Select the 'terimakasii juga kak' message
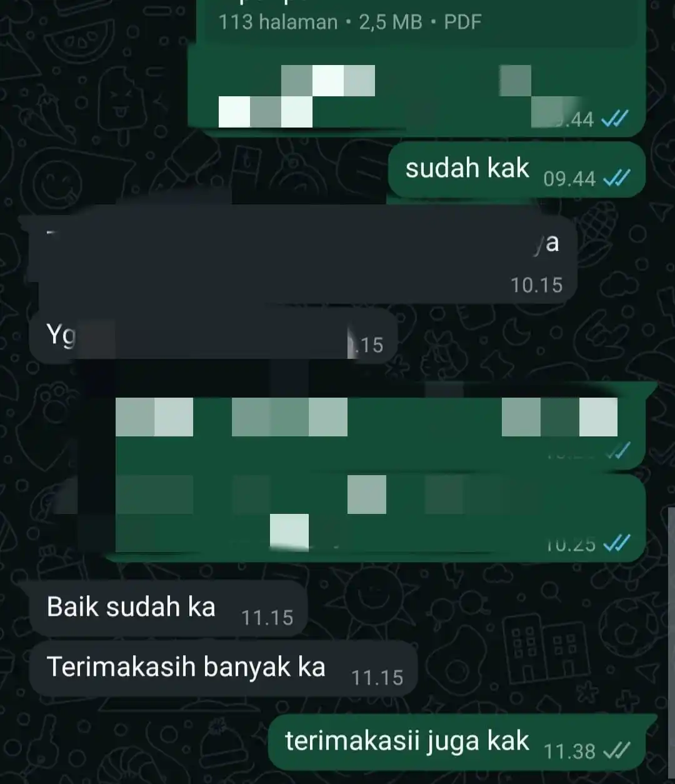 pos(462,742)
